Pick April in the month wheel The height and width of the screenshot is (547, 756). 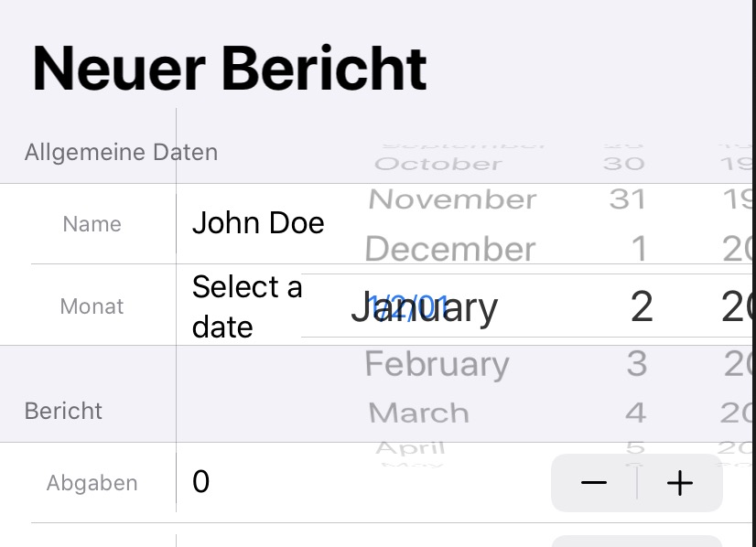410,447
